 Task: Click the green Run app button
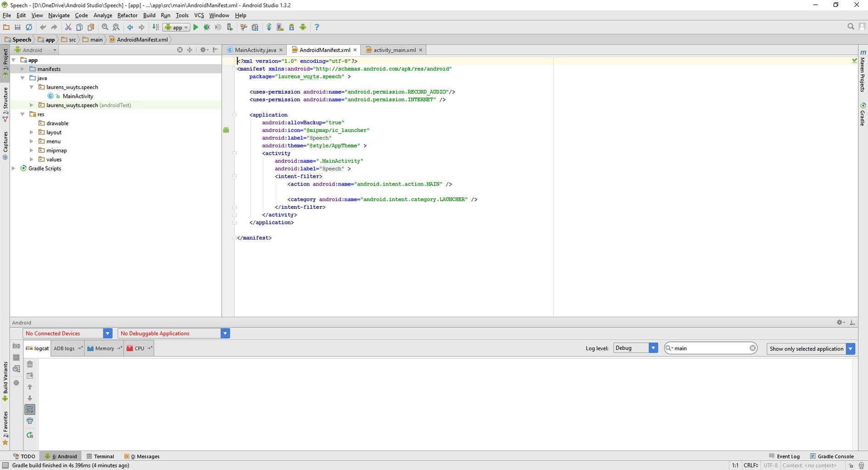click(x=196, y=28)
